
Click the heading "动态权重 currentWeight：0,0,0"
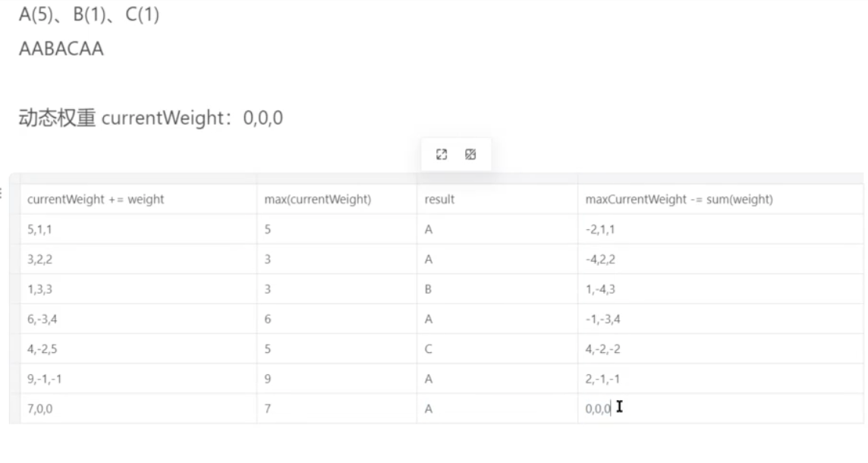click(150, 118)
